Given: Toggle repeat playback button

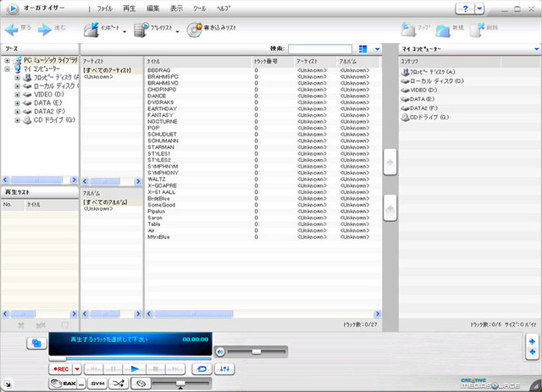Looking at the screenshot, I should coord(202,369).
